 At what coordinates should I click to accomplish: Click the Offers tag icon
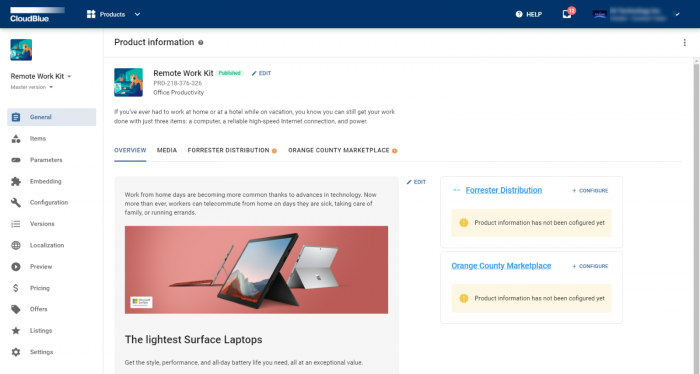click(16, 309)
